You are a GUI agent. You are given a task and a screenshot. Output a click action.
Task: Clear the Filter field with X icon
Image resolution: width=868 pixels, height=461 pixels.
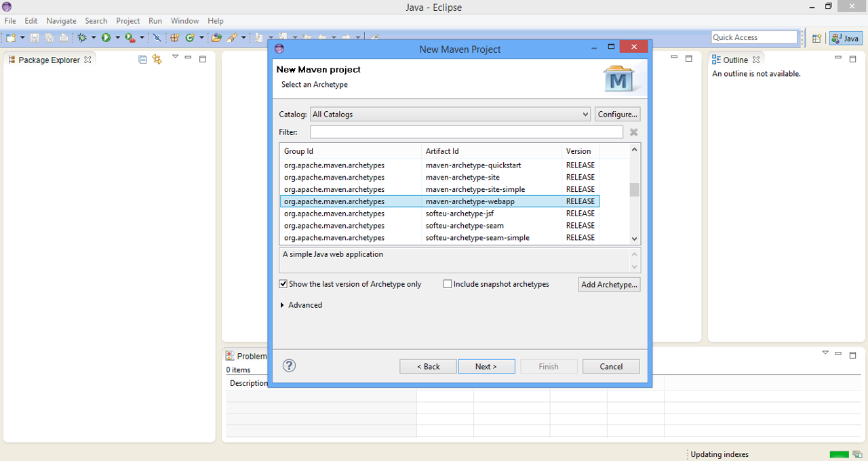click(x=633, y=132)
